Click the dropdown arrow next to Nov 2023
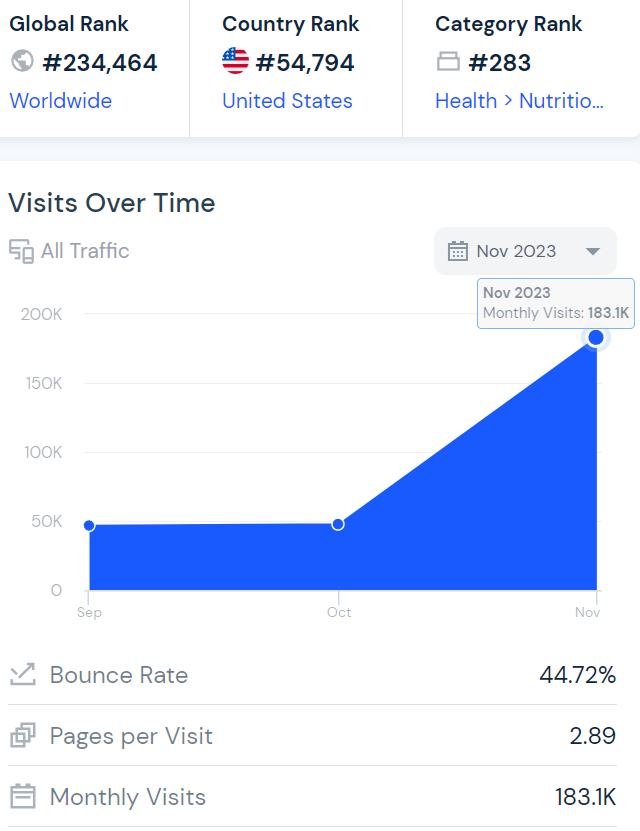This screenshot has width=640, height=831. coord(592,251)
